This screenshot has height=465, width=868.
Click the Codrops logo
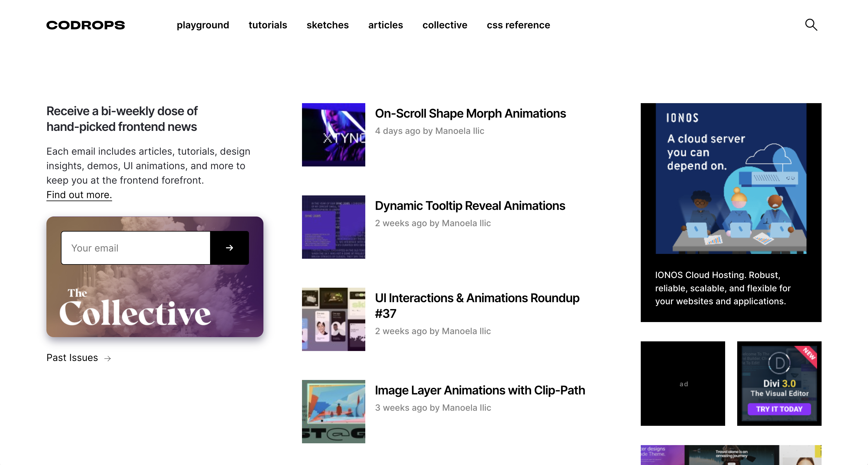[x=86, y=25]
